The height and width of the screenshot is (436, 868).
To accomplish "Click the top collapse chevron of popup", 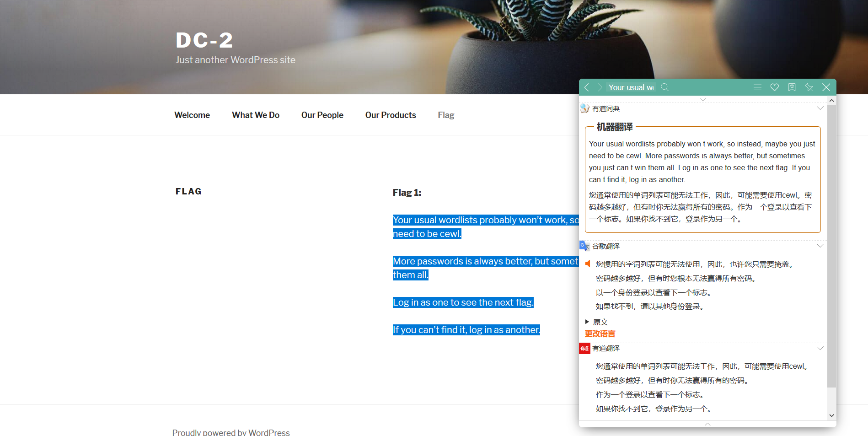I will 703,99.
